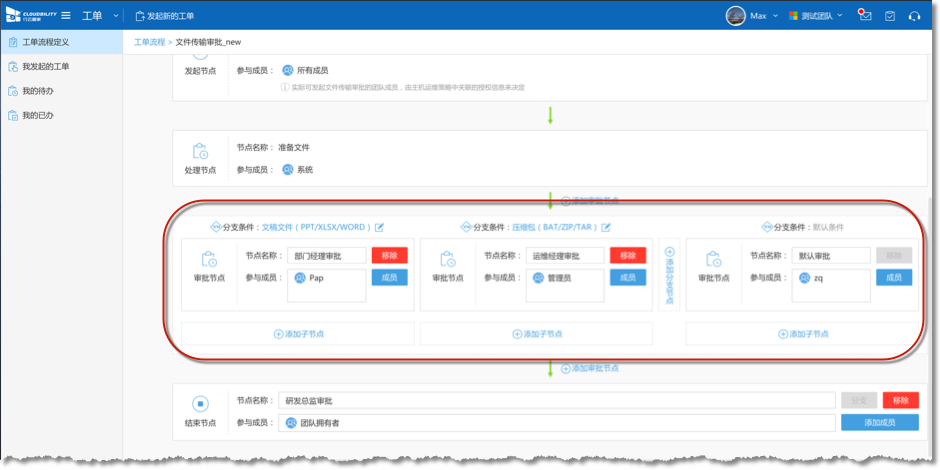Go to 我的已办 in the sidebar
The width and height of the screenshot is (940, 470).
click(38, 115)
